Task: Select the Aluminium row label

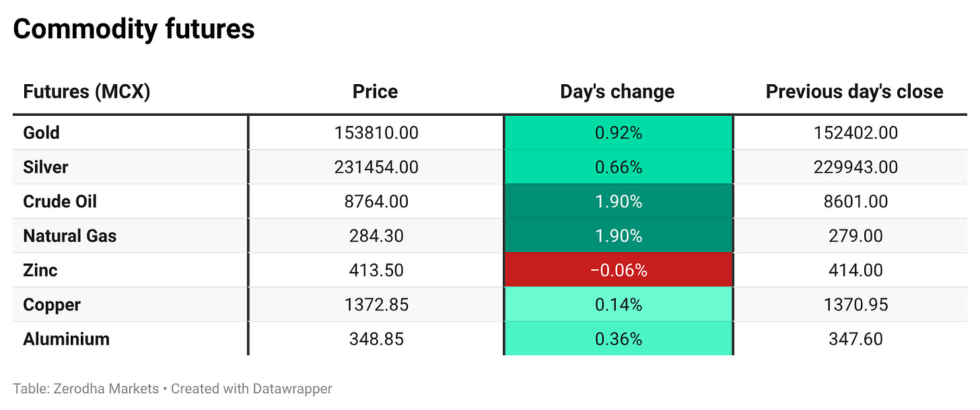Action: [x=66, y=339]
